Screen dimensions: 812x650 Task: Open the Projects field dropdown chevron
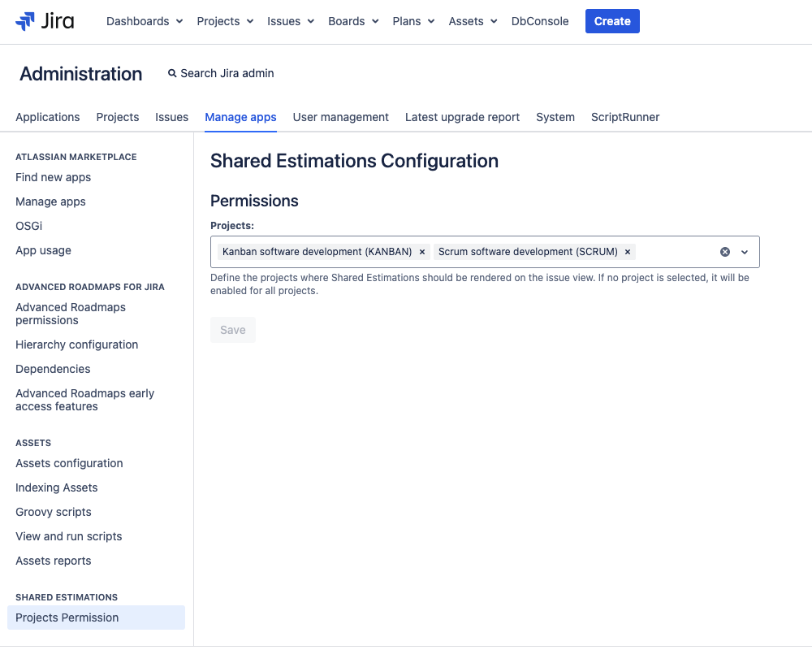[x=745, y=252]
